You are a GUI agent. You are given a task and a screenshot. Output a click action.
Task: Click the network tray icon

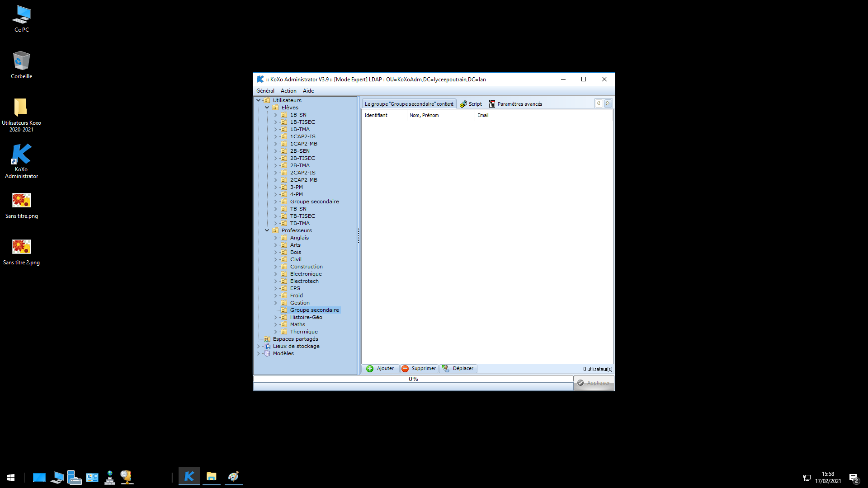tap(807, 478)
